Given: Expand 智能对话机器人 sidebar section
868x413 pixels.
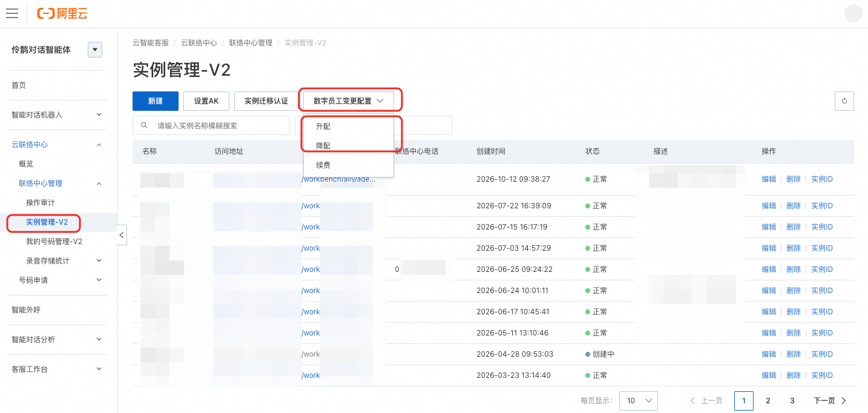Looking at the screenshot, I should (99, 114).
